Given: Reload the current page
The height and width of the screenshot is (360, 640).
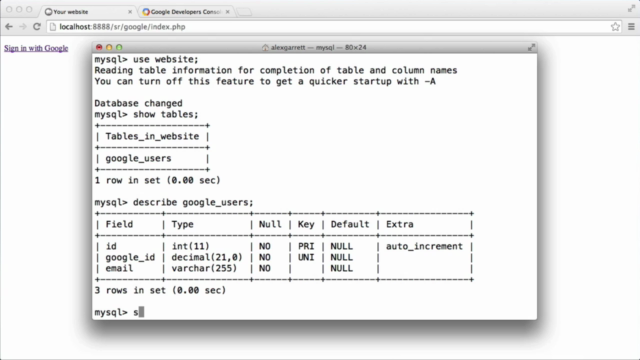Looking at the screenshot, I should [37, 27].
